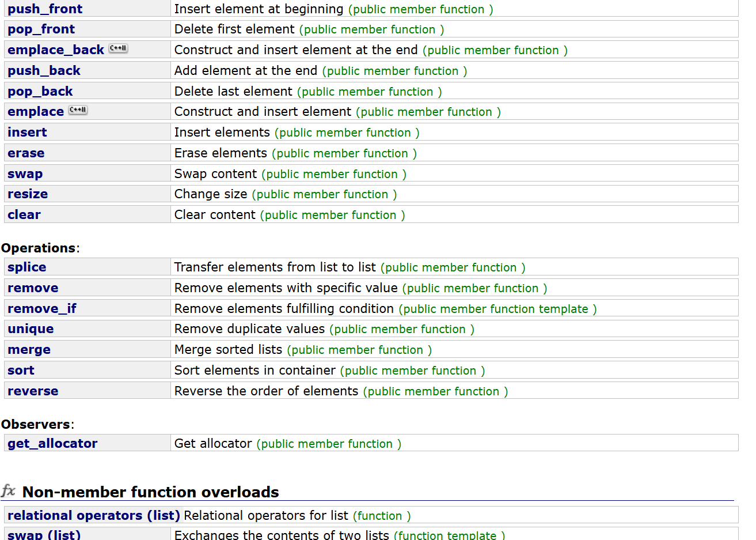The width and height of the screenshot is (756, 540).
Task: Go to the merge function page
Action: click(29, 350)
